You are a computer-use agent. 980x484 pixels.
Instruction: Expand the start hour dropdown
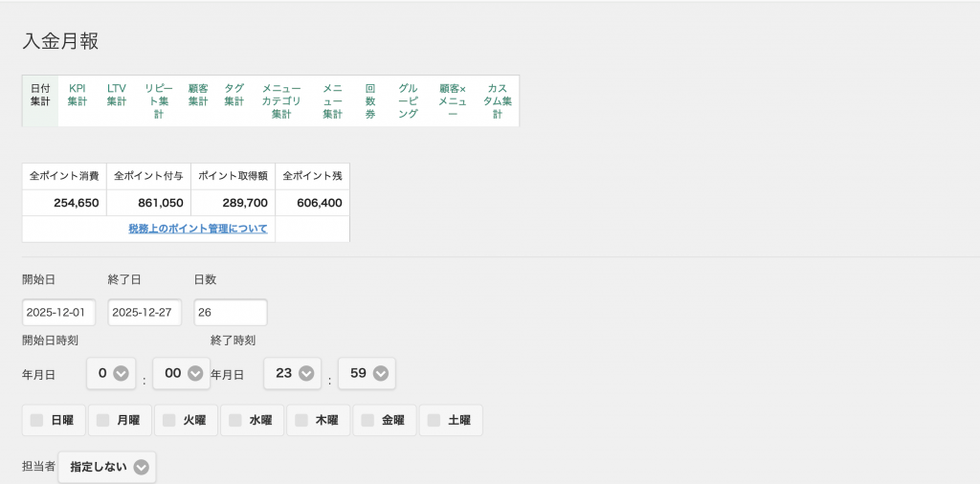pyautogui.click(x=111, y=374)
